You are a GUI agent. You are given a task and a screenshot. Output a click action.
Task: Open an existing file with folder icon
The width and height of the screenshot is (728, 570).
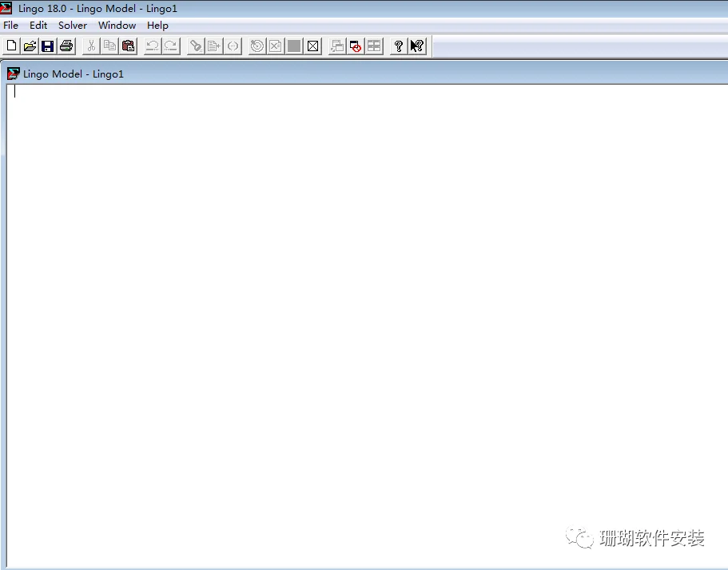coord(30,46)
